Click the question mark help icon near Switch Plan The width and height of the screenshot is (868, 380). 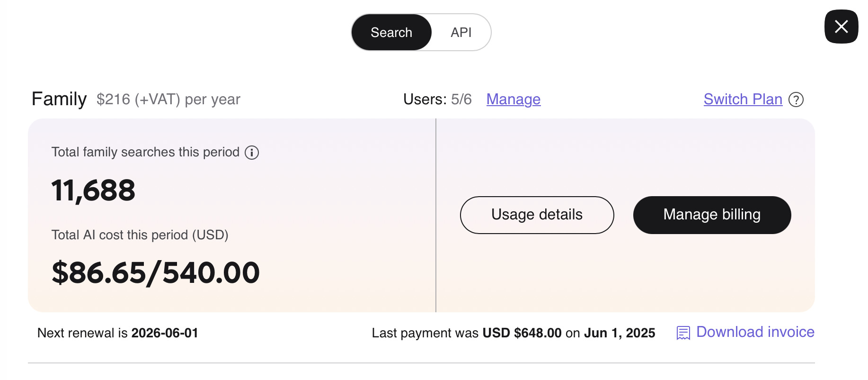pos(796,100)
